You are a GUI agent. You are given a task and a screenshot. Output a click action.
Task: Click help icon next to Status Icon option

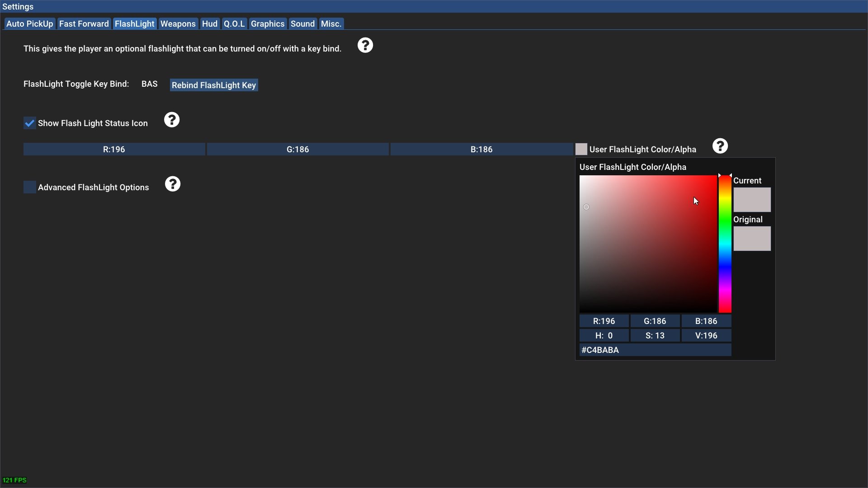coord(171,120)
